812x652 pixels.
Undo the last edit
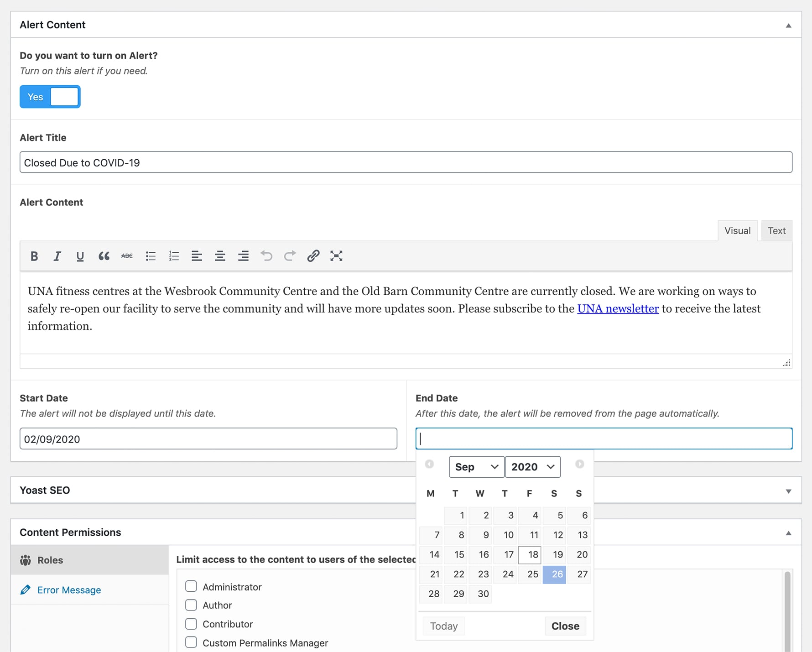point(266,256)
